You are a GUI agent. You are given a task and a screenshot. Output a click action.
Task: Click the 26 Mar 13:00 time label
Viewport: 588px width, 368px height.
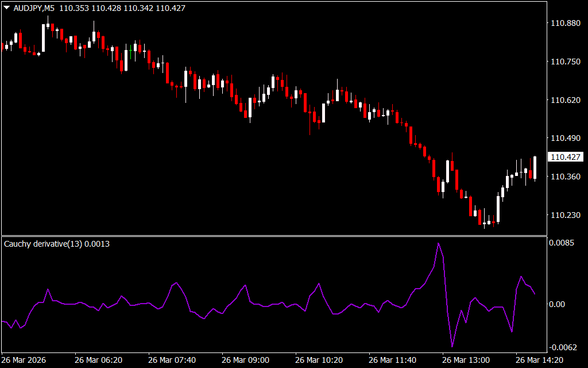point(466,360)
